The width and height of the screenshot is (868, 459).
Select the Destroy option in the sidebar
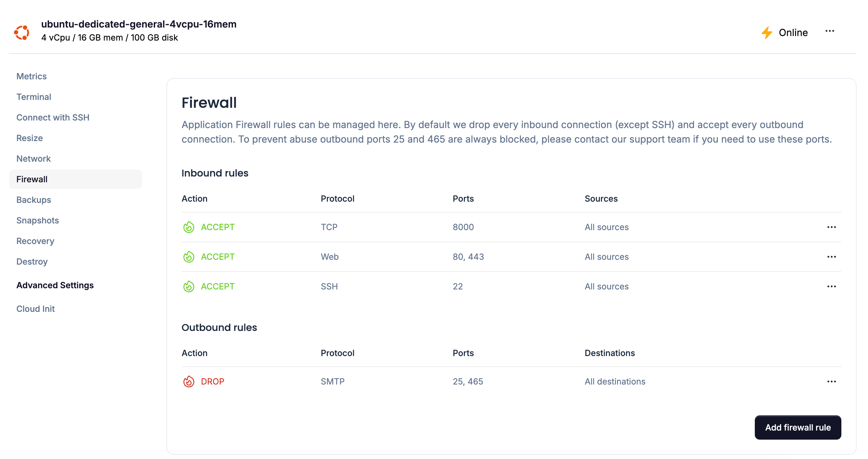pyautogui.click(x=32, y=262)
